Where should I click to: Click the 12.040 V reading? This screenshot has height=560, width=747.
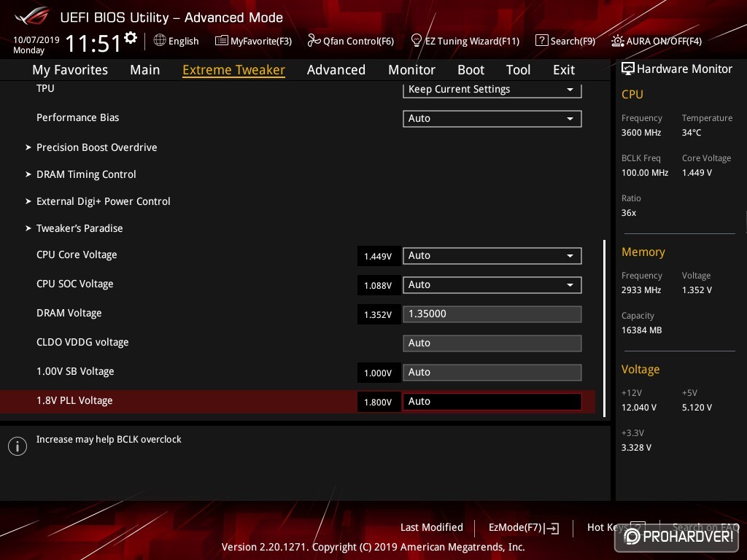click(x=639, y=408)
